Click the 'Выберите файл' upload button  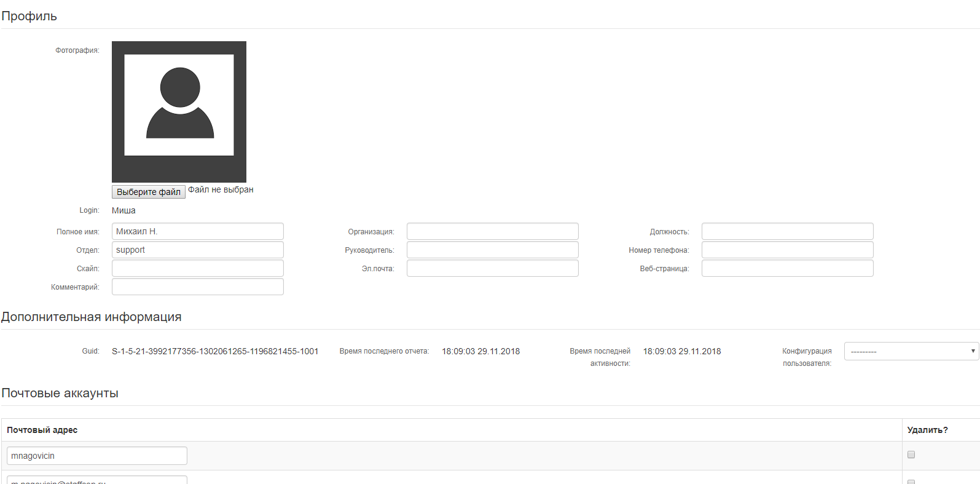(x=149, y=192)
